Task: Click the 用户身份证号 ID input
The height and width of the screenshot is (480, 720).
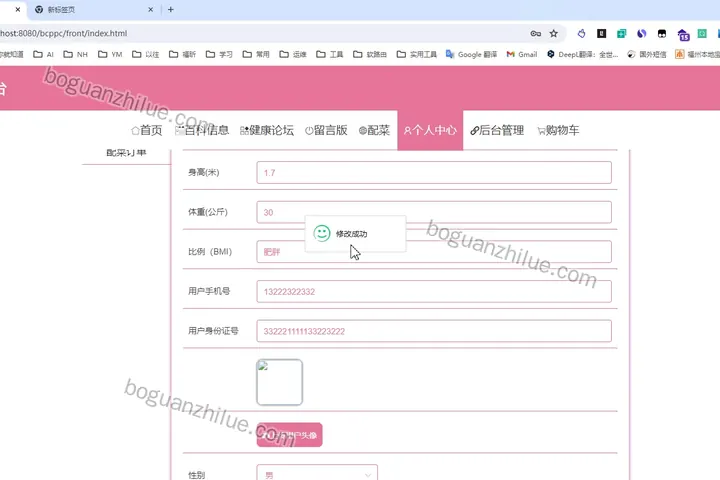Action: tap(434, 331)
